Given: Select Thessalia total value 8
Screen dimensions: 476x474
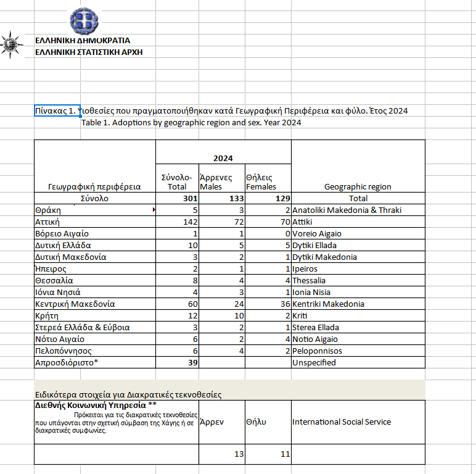Looking at the screenshot, I should [x=178, y=280].
